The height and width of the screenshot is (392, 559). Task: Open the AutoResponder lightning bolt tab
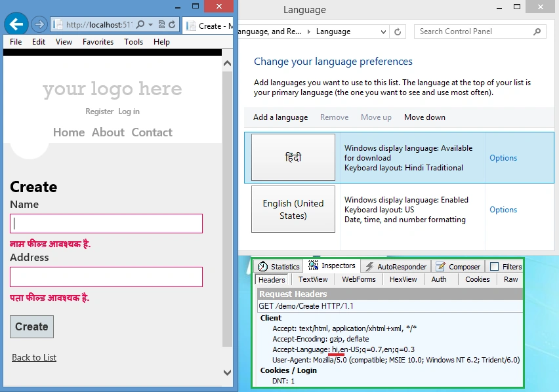(x=396, y=266)
